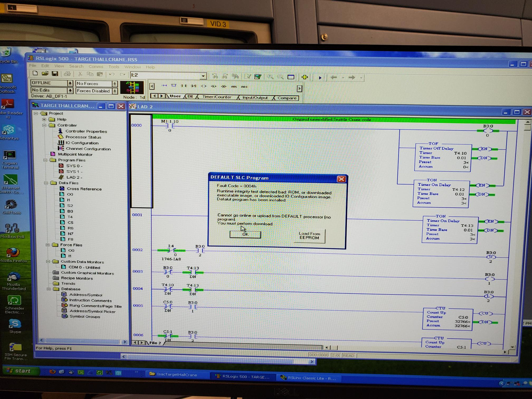Open the Comms menu
This screenshot has height=399, width=532.
(x=96, y=66)
